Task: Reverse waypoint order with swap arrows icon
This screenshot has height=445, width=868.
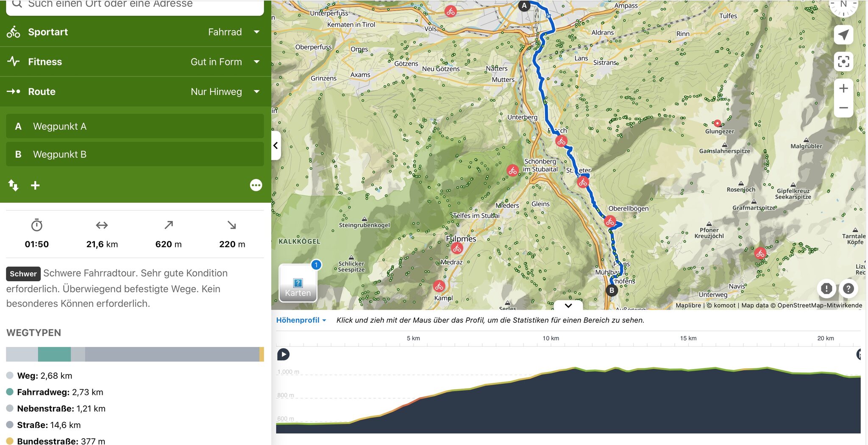Action: click(x=13, y=185)
